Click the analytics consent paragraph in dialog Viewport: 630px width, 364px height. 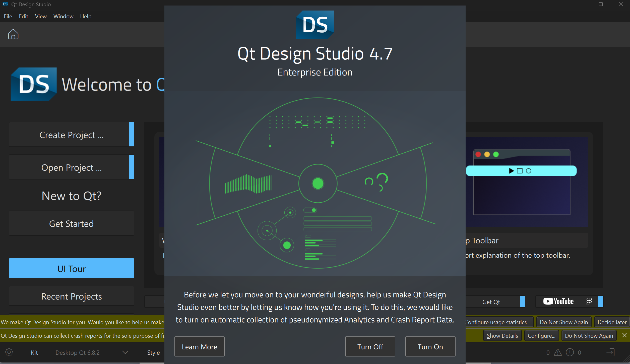[x=315, y=307]
